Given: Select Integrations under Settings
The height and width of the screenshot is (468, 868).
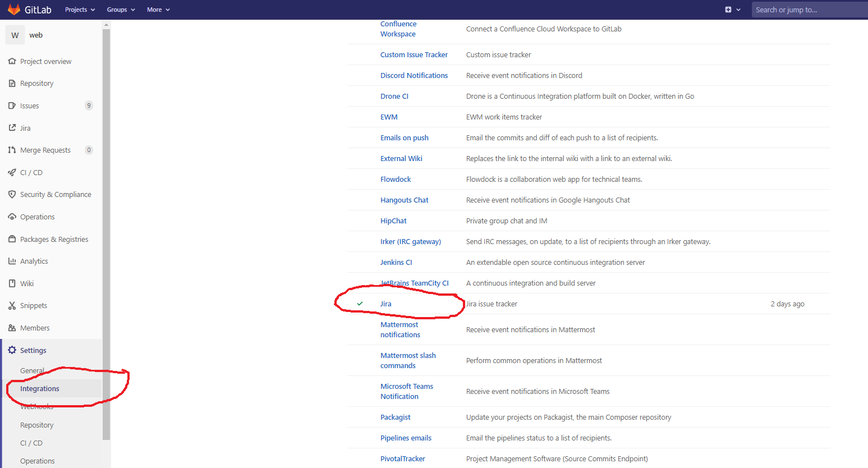Looking at the screenshot, I should coord(40,388).
